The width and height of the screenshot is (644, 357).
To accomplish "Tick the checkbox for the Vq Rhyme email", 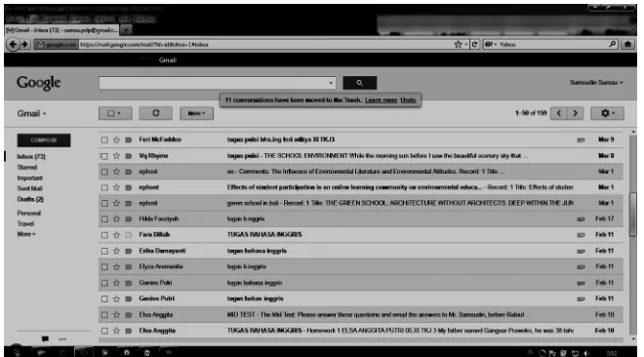I will pyautogui.click(x=104, y=156).
